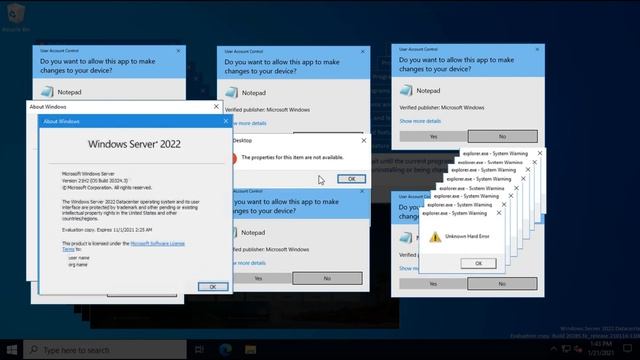Click Notepad icon in top-middle UAC dialog
This screenshot has width=640, height=360.
(231, 93)
